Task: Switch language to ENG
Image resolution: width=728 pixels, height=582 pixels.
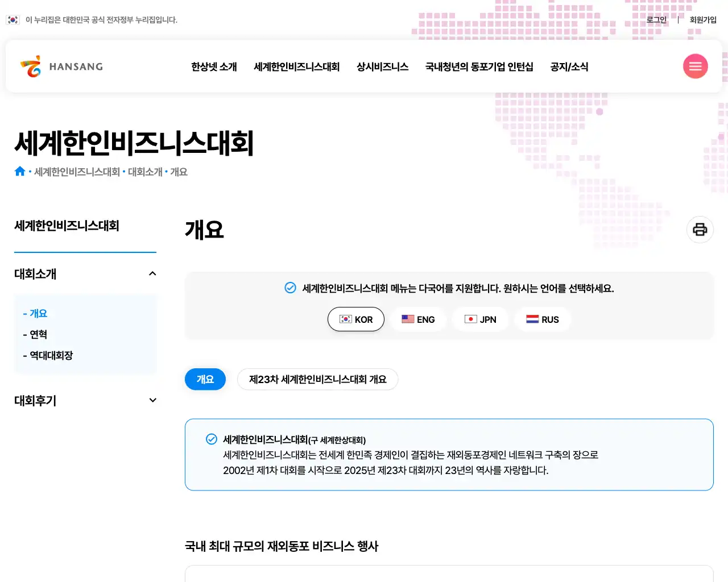Action: tap(418, 319)
